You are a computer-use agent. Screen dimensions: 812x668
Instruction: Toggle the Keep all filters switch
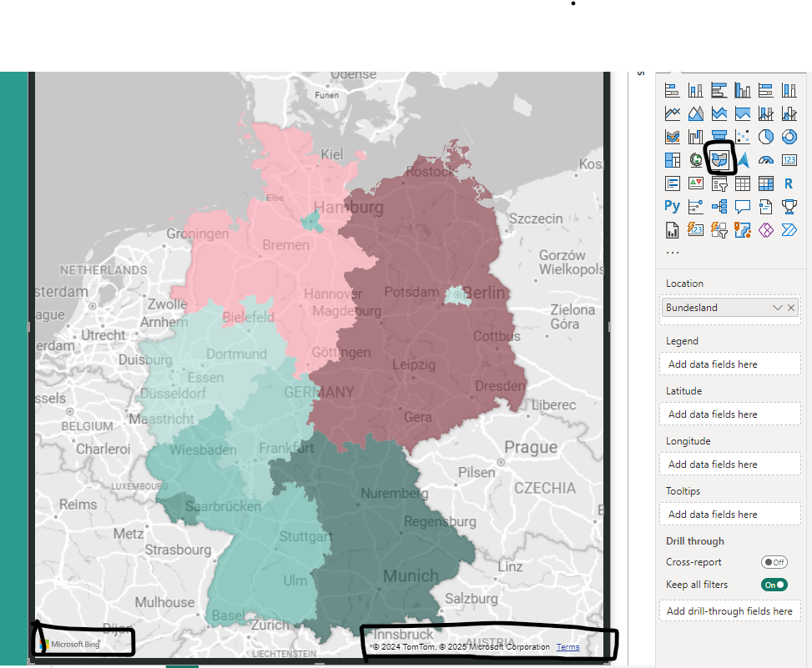click(774, 585)
